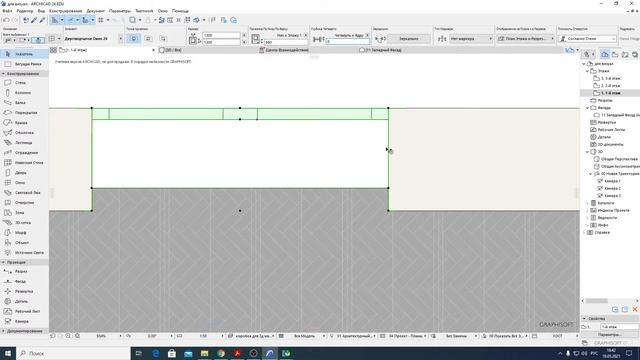The width and height of the screenshot is (640, 360).
Task: Select the 3D-сетка (Mesh) tool
Action: coord(24,222)
